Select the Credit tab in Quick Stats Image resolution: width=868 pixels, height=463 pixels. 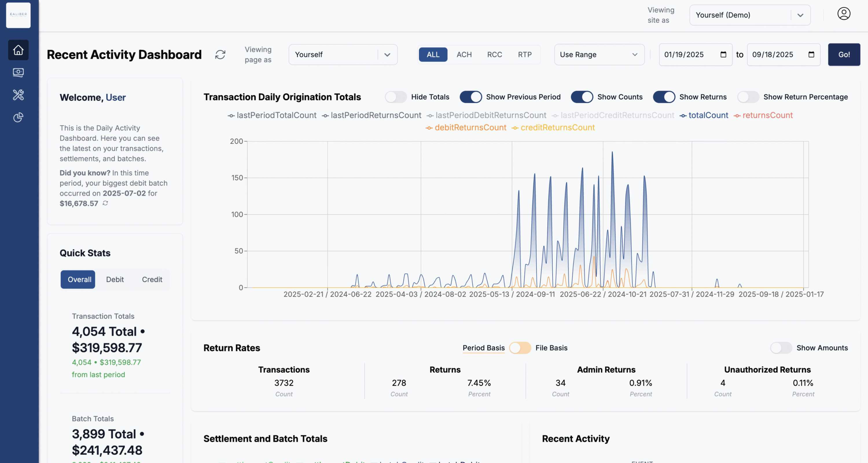[x=152, y=279]
